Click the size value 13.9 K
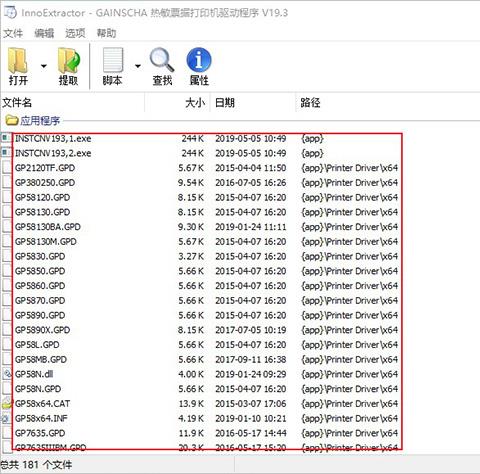 191,404
